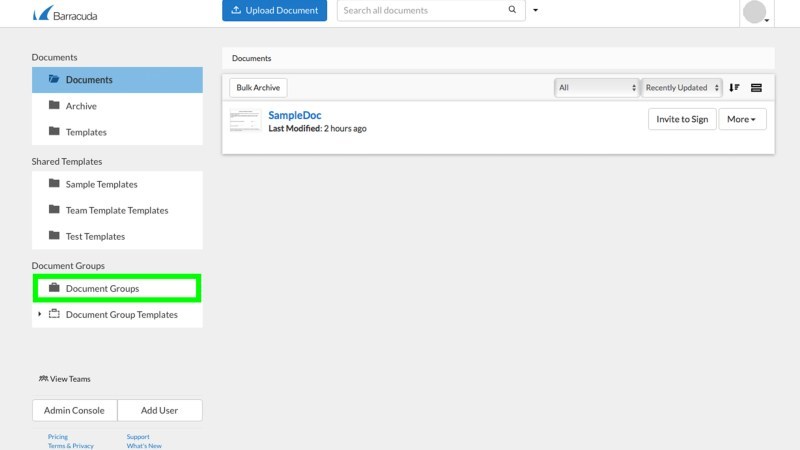Screen dimensions: 800x450
Task: Click the Barracuda logo
Action: click(x=65, y=14)
